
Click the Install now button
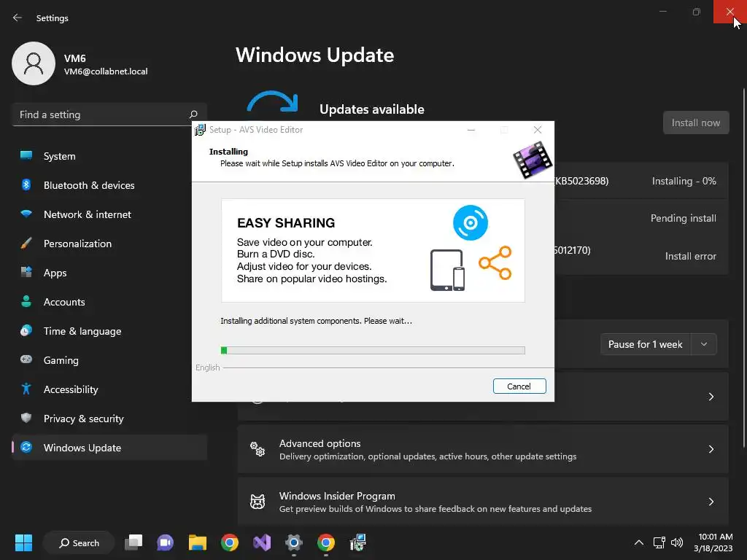(x=696, y=122)
